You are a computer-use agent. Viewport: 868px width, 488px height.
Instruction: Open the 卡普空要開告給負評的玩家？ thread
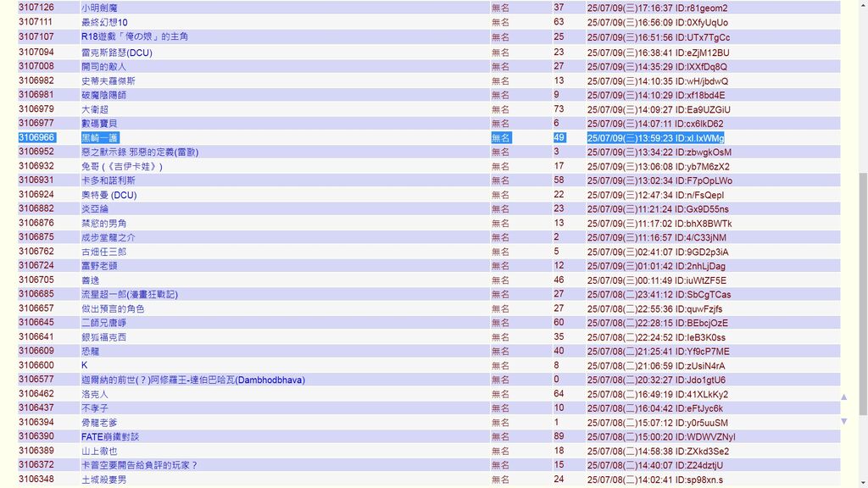coord(139,465)
